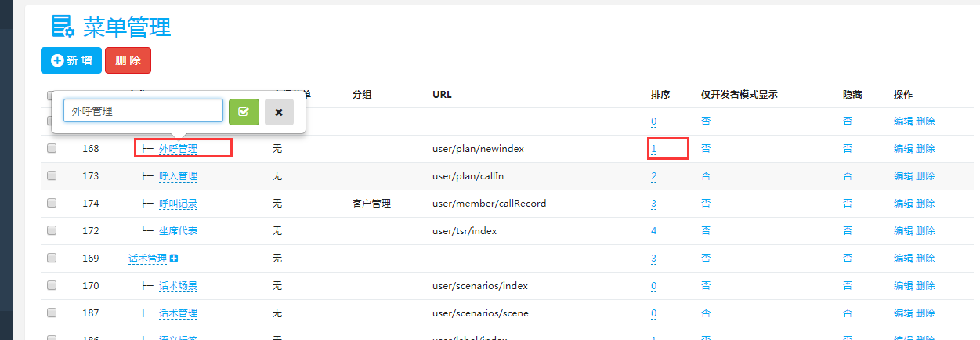980x340 pixels.
Task: Click the 呼叫记录 menu name link
Action: pos(178,204)
